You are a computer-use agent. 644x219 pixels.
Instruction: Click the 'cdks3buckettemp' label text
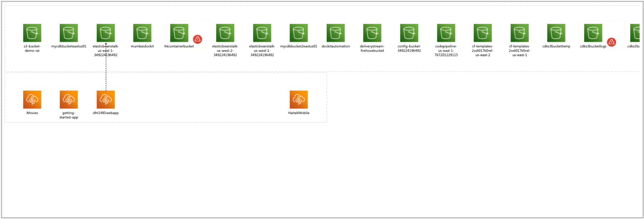click(x=556, y=46)
